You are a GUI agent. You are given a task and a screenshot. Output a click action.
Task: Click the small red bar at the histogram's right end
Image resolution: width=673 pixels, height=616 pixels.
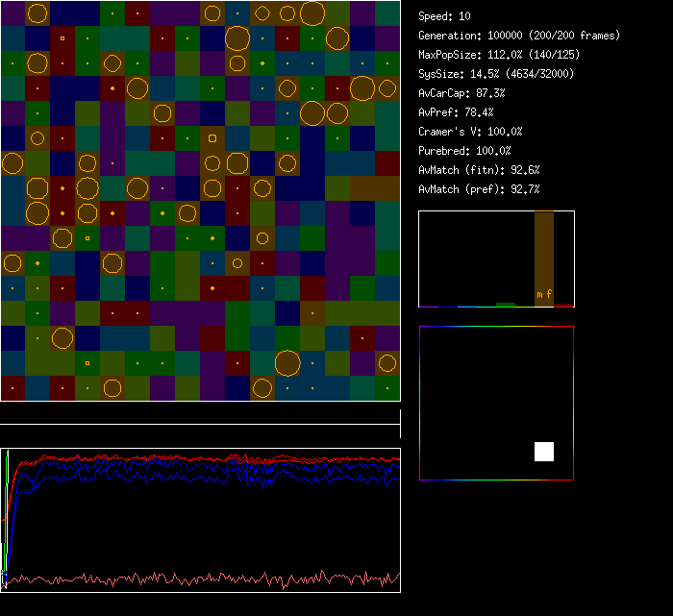point(564,305)
